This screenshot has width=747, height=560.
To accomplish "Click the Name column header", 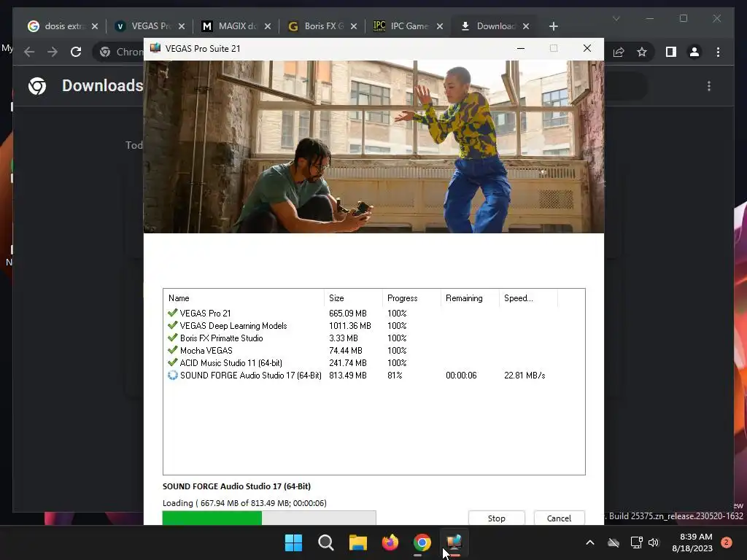I will tap(244, 298).
